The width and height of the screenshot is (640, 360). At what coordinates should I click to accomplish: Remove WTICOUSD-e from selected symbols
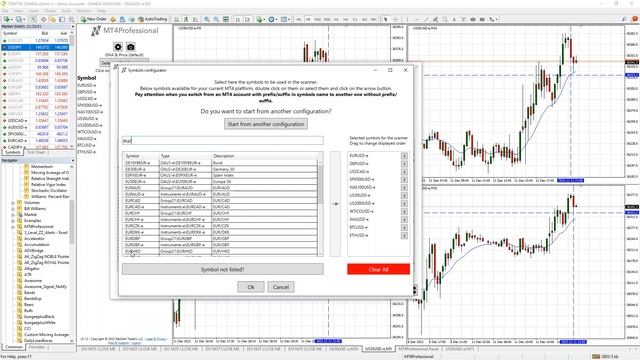404,211
